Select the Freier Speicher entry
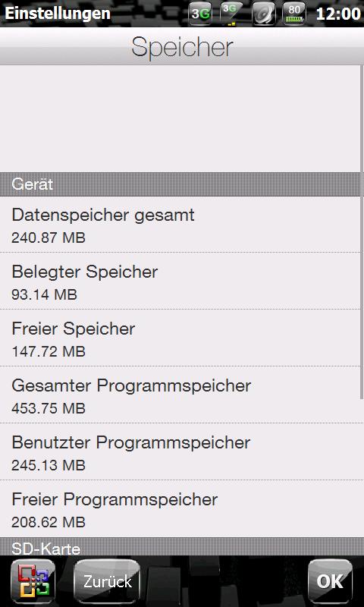The image size is (364, 607). [x=180, y=338]
